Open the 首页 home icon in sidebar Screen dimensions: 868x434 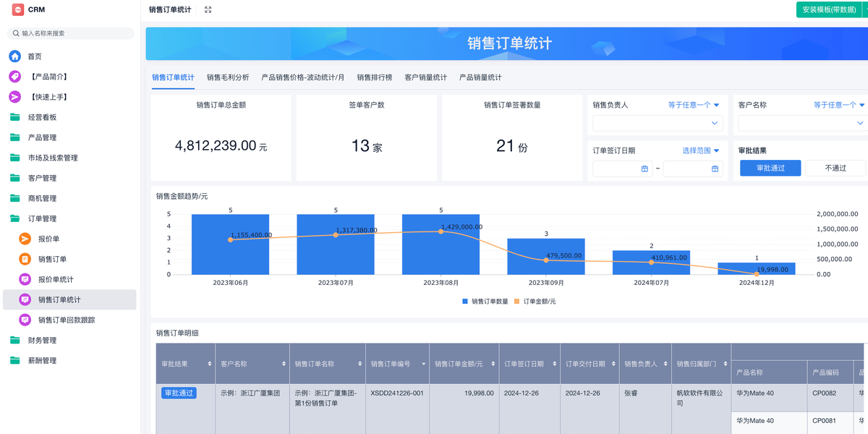click(14, 56)
